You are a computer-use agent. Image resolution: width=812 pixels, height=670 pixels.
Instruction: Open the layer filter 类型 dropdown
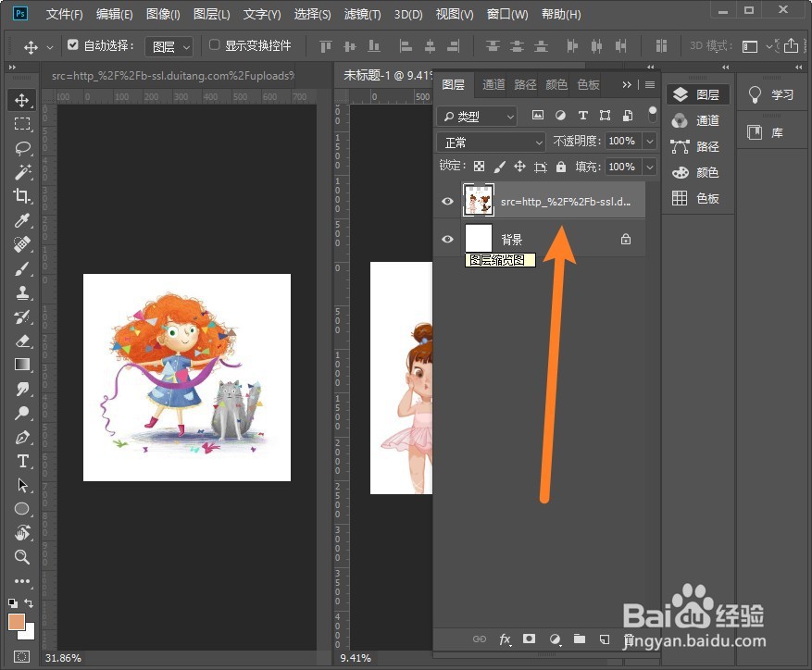477,117
